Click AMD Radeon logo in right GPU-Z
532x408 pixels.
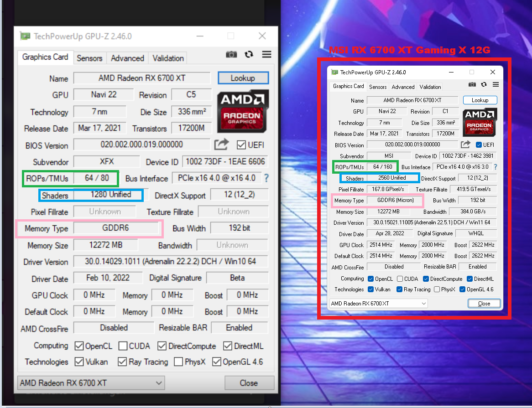(480, 122)
